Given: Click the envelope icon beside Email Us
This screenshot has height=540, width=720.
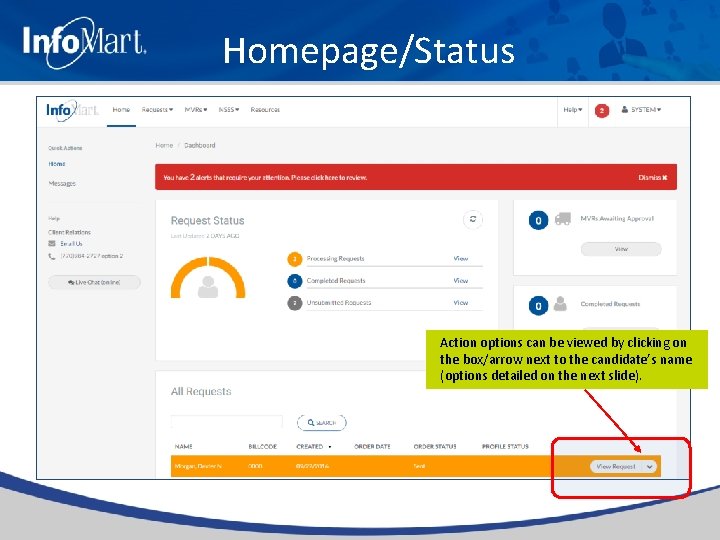Looking at the screenshot, I should [x=52, y=243].
